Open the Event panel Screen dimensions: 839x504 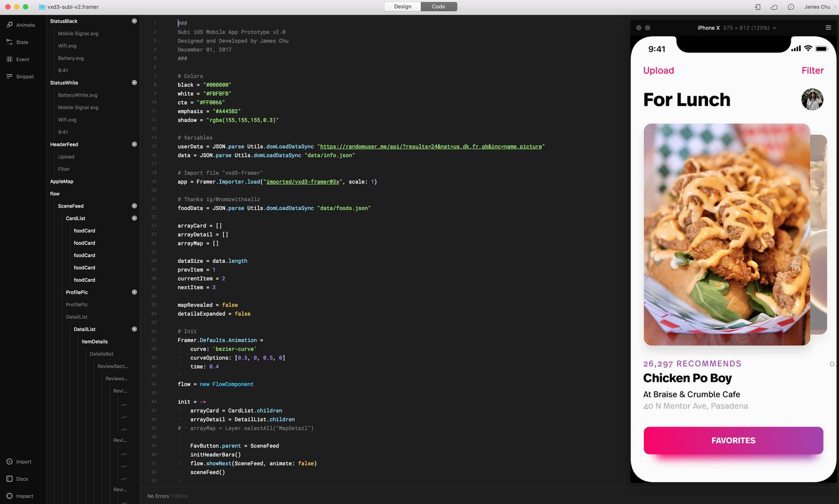pos(17,59)
